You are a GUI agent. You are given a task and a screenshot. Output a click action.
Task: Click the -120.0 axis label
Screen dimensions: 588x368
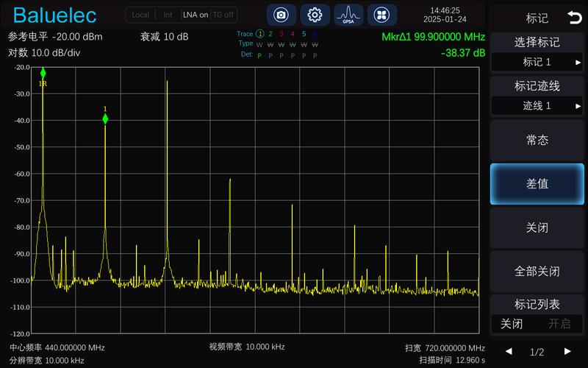click(21, 333)
